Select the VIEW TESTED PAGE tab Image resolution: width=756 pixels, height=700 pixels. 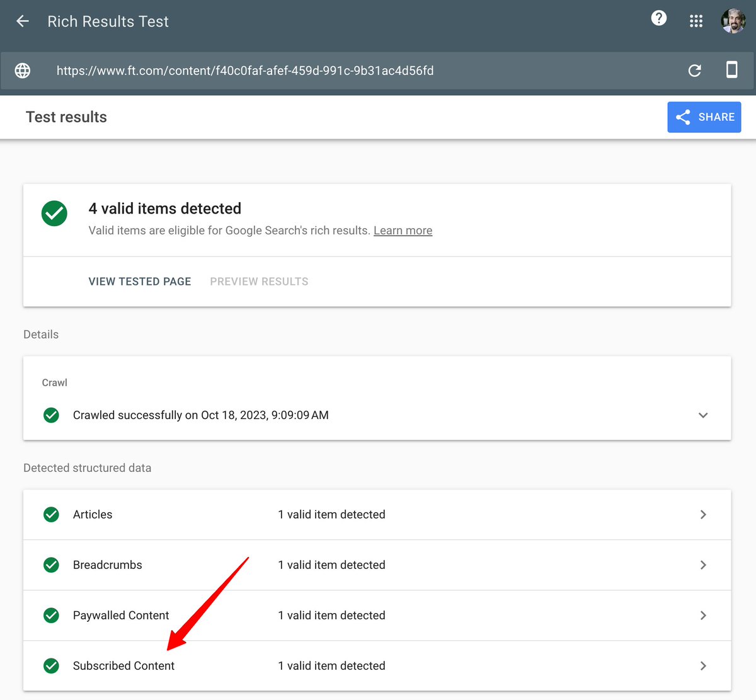[x=139, y=281]
